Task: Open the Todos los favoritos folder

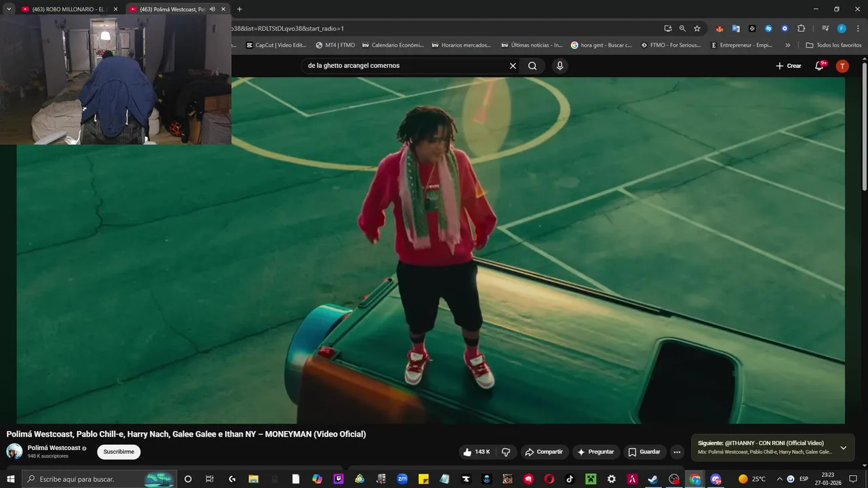Action: click(833, 45)
